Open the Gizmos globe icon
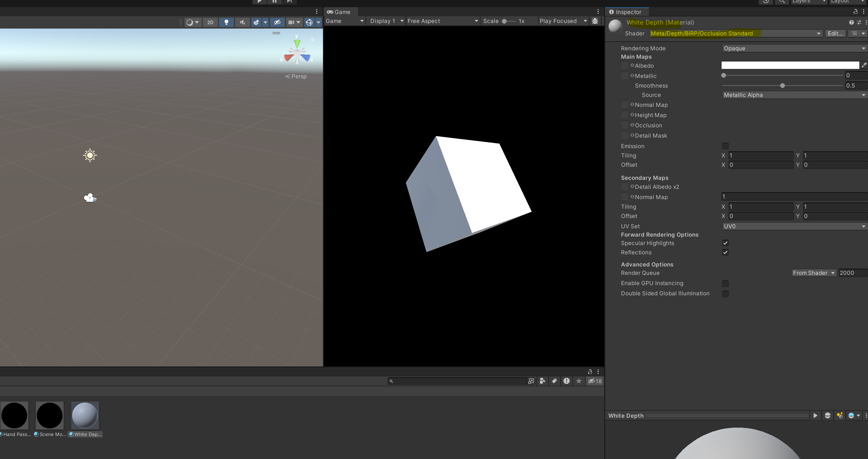868x459 pixels. [x=309, y=22]
